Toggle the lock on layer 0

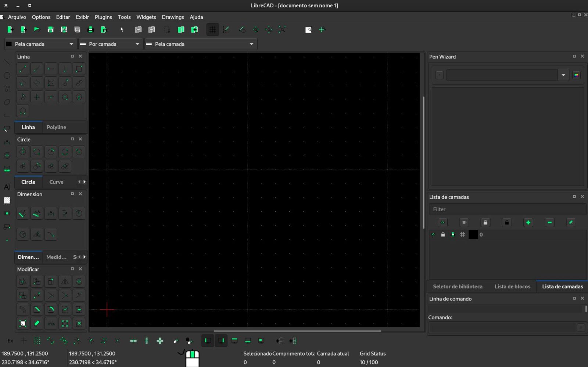(x=442, y=234)
